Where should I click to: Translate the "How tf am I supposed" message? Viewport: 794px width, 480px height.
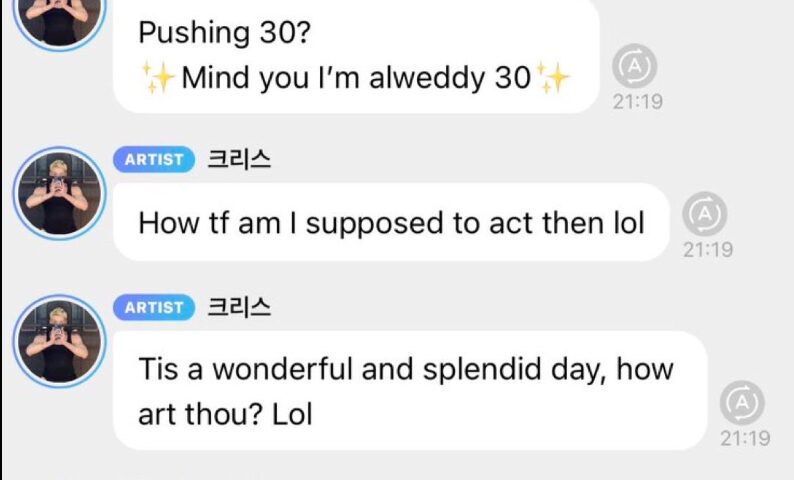coord(704,214)
